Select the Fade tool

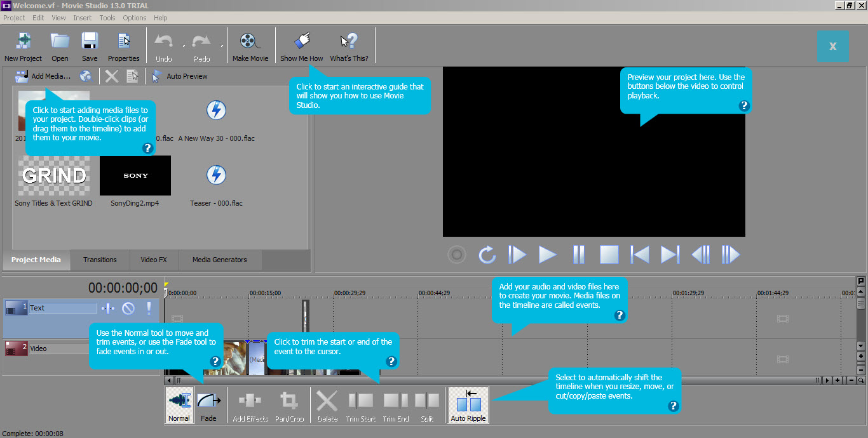click(208, 405)
